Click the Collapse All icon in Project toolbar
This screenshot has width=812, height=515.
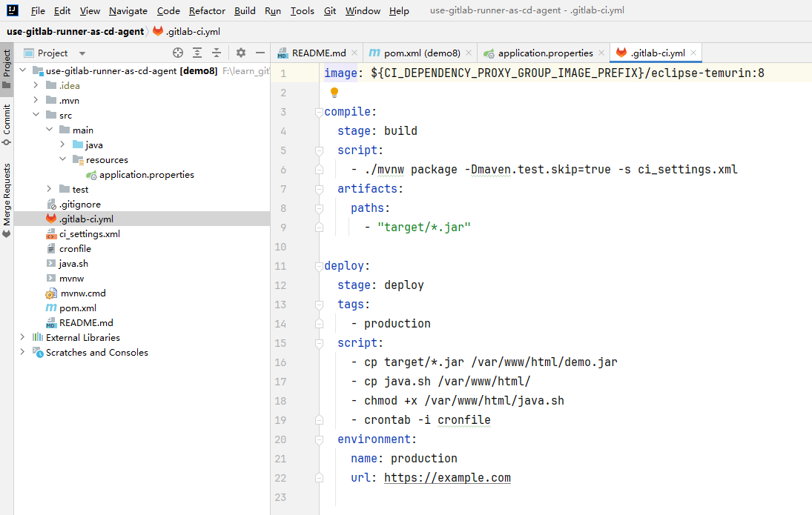click(217, 53)
